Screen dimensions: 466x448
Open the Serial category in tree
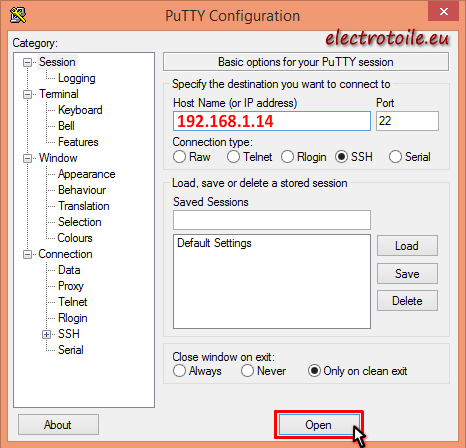[71, 350]
